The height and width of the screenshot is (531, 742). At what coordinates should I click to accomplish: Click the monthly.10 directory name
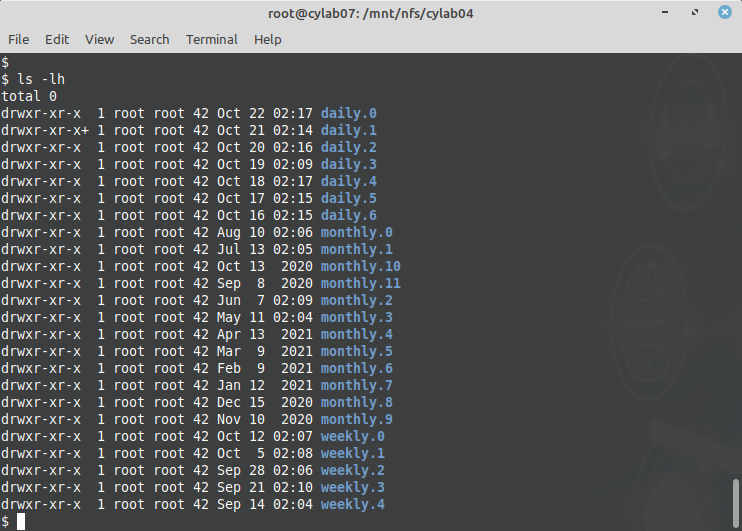[361, 266]
